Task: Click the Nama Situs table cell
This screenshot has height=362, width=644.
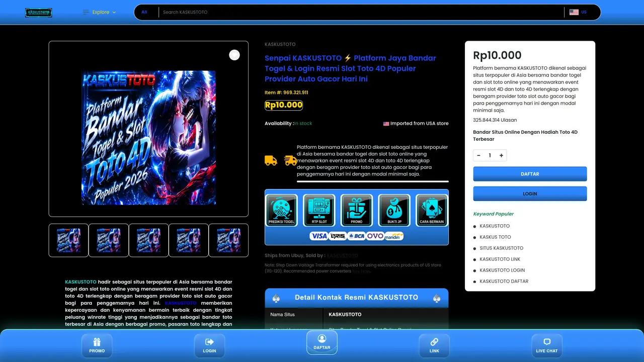Action: tap(294, 315)
